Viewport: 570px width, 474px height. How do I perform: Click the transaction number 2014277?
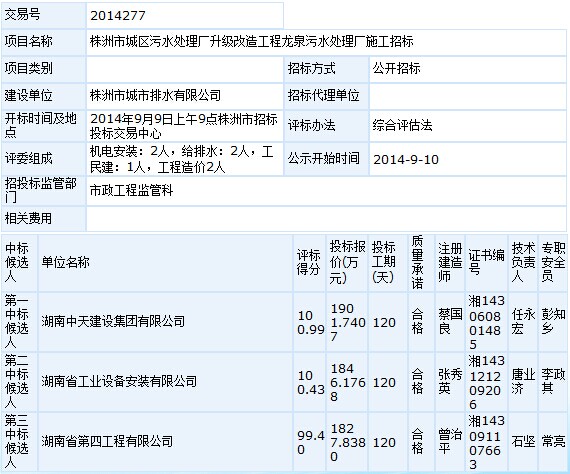click(117, 16)
